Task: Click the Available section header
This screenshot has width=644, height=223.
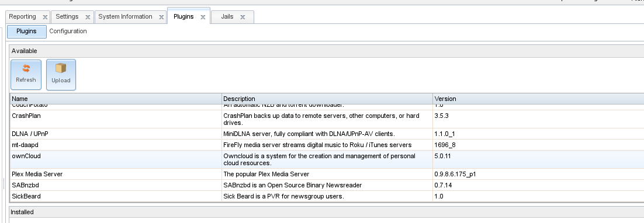Action: 327,51
